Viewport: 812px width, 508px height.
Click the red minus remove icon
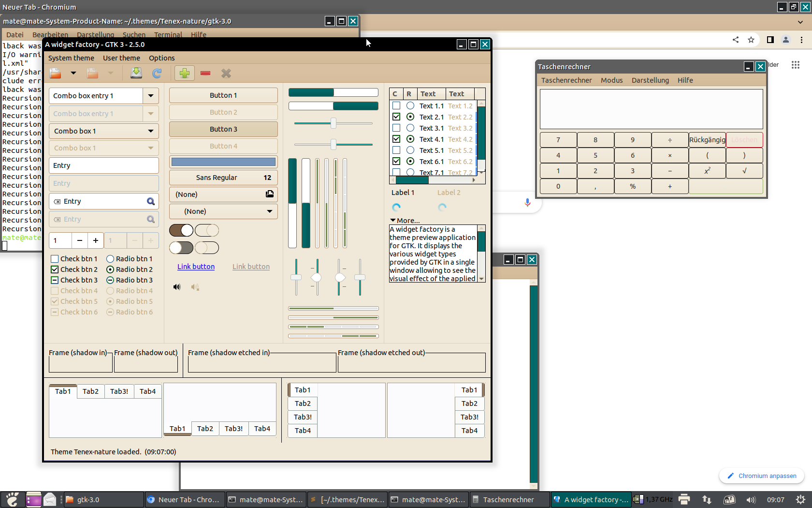(205, 73)
